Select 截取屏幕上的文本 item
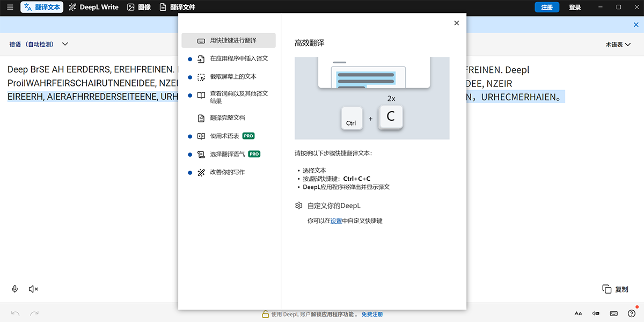 click(229, 77)
